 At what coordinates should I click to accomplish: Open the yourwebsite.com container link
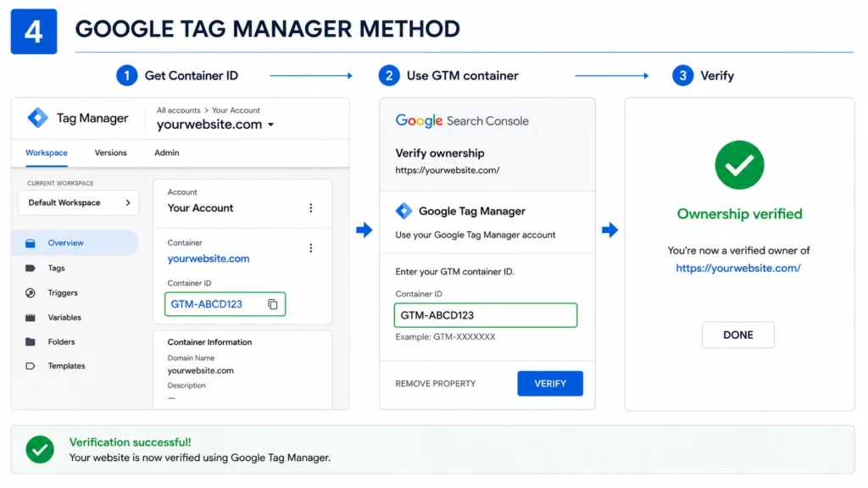[x=209, y=258]
